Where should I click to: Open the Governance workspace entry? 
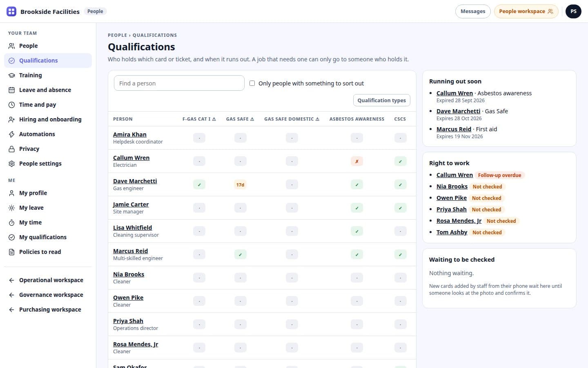pyautogui.click(x=48, y=295)
